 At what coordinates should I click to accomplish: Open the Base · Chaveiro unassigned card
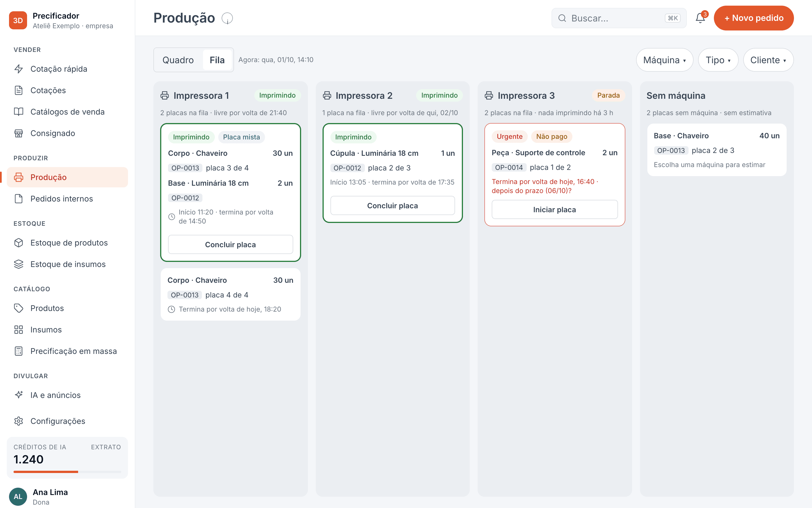click(717, 150)
